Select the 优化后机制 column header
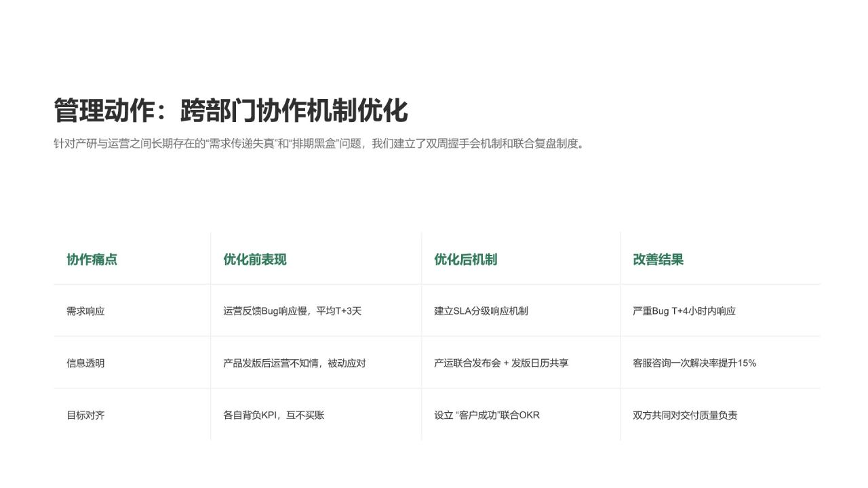868x488 pixels. tap(466, 260)
